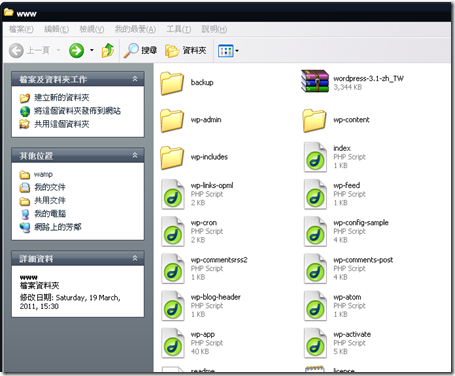This screenshot has width=455, height=376.
Task: Select the wp-atom PHP file icon
Action: coord(315,306)
